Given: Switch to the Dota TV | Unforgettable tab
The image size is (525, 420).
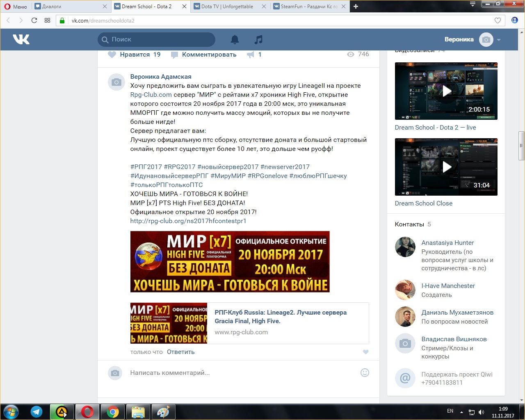Looking at the screenshot, I should tap(230, 6).
